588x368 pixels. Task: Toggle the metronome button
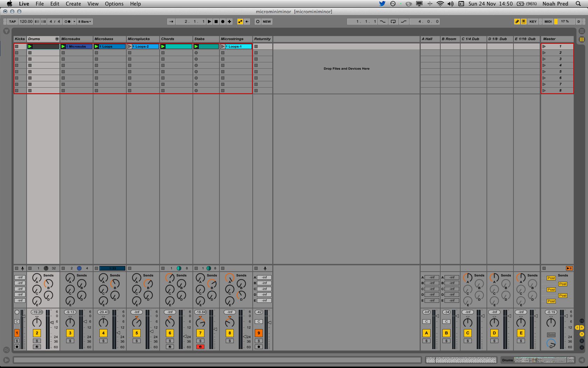point(67,21)
